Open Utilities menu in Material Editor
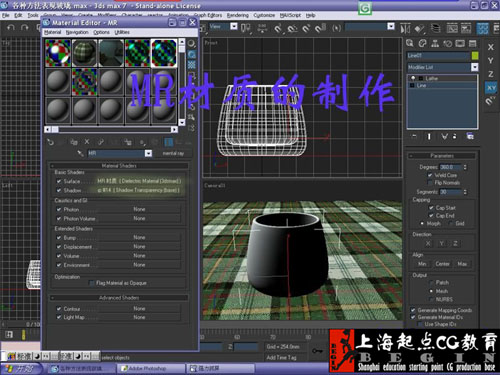The height and width of the screenshot is (375, 500). [x=122, y=32]
